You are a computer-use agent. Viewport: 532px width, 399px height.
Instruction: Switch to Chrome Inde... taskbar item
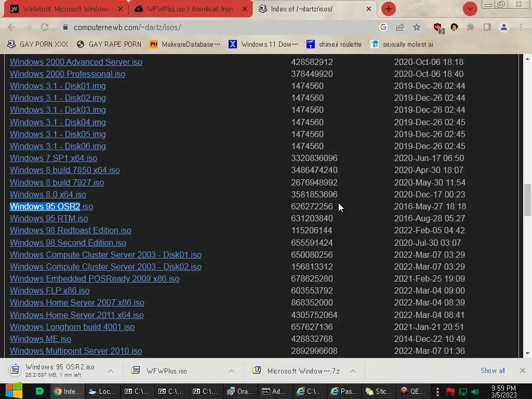pos(67,391)
